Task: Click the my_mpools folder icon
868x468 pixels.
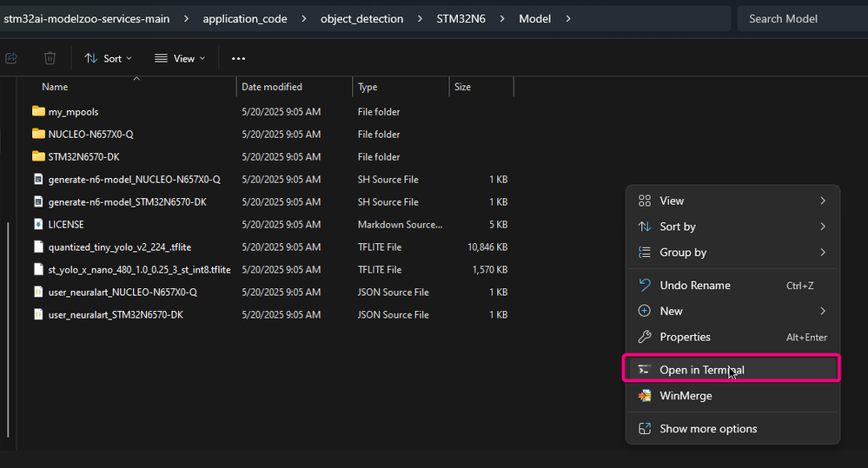Action: (x=38, y=112)
